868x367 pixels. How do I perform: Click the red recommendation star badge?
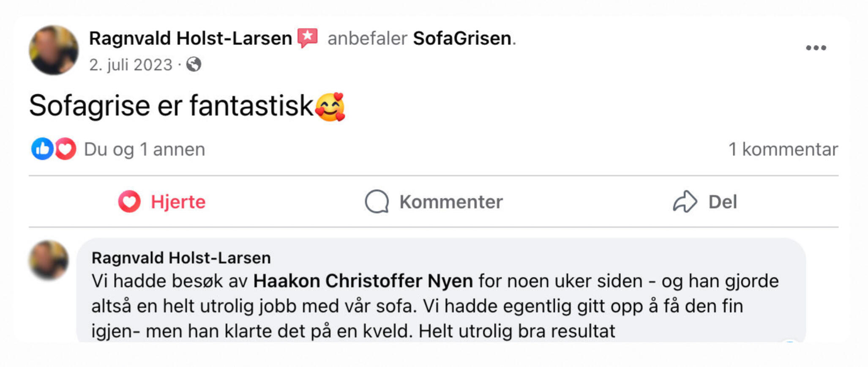point(308,38)
